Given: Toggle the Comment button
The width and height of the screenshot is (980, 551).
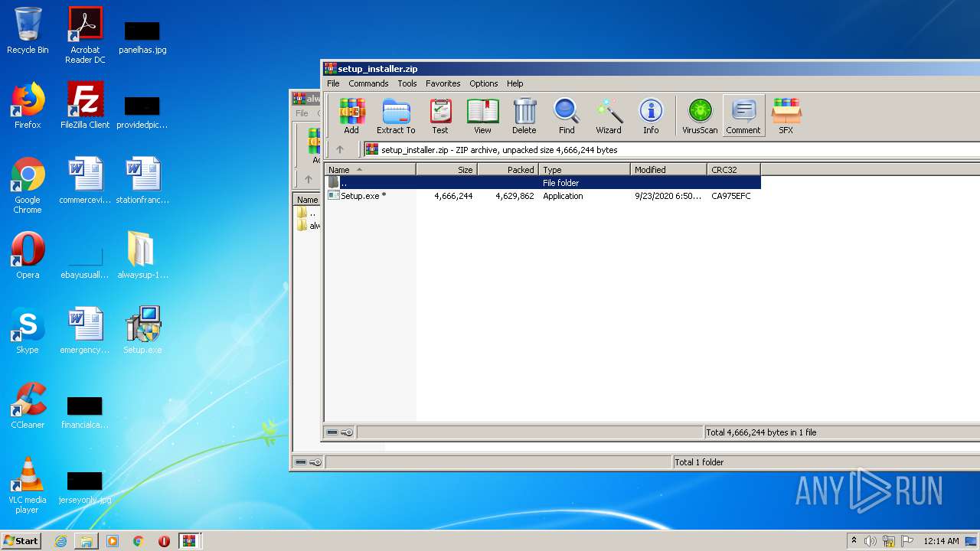Looking at the screenshot, I should 743,116.
